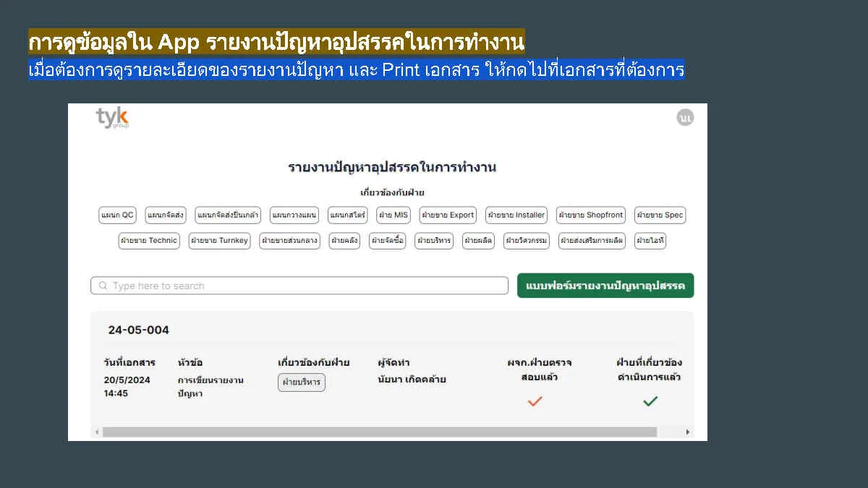
Task: Click the ผจก.ฝ่ายตรวจสอบแล้ว column header
Action: pos(540,369)
